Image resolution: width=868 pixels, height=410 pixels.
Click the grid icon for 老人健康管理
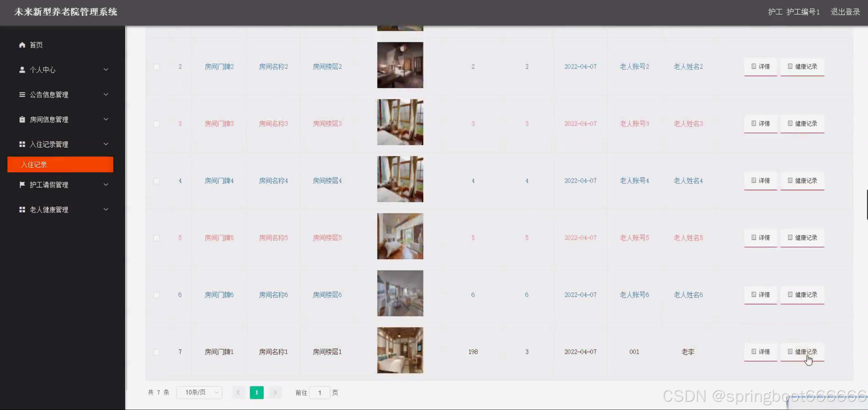[22, 209]
